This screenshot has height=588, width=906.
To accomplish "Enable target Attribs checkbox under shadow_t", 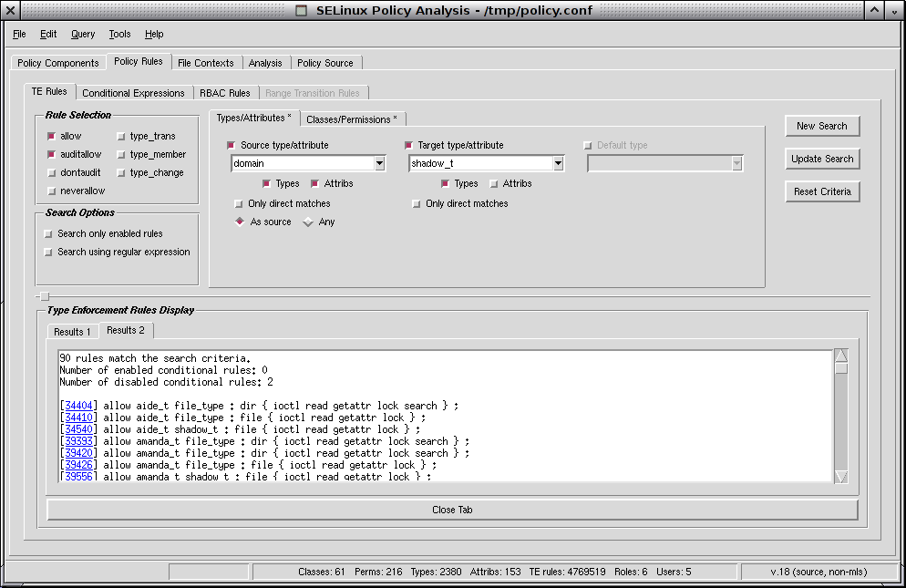I will point(493,184).
